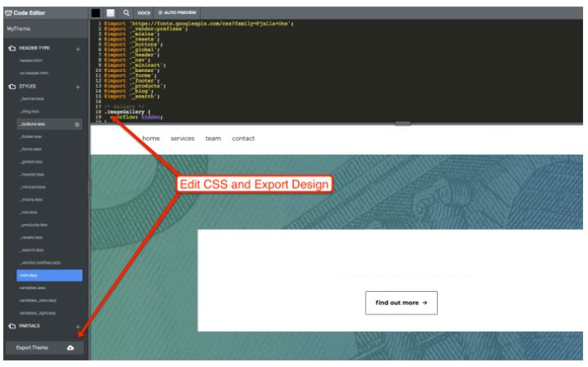The image size is (588, 367).
Task: Add a new file to STYLES
Action: pyautogui.click(x=78, y=87)
